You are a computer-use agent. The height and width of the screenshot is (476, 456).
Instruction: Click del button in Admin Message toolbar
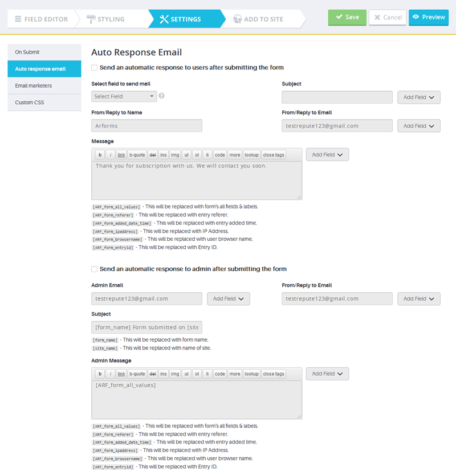point(153,374)
